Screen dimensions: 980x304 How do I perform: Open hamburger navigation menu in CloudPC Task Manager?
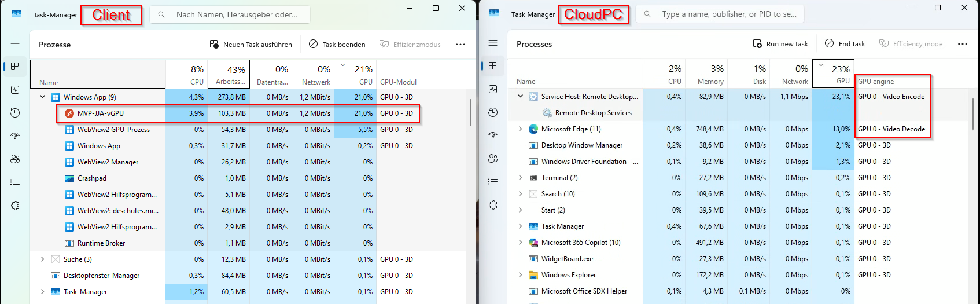click(493, 43)
